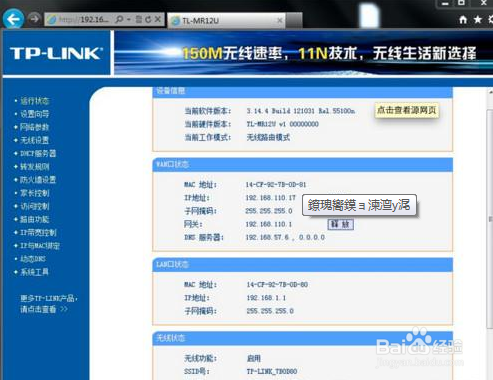Expand 访问控制 menu entry
The image size is (493, 380).
[35, 206]
